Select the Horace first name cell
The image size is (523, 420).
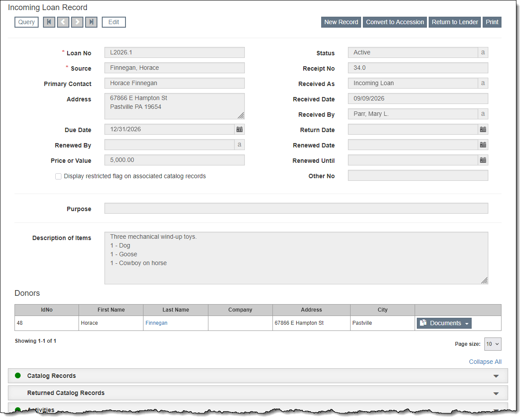[x=111, y=323]
